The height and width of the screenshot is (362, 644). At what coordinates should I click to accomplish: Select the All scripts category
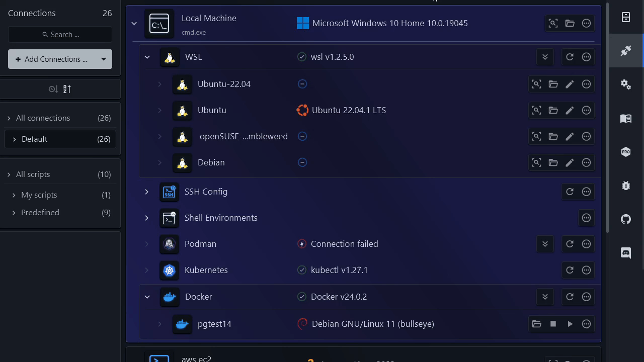click(x=60, y=174)
